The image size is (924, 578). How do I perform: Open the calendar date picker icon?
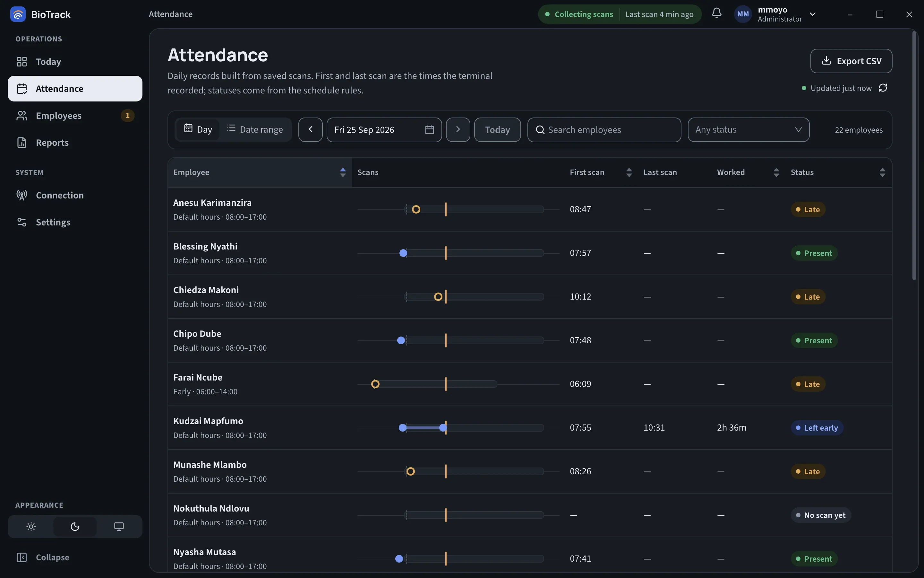(430, 130)
